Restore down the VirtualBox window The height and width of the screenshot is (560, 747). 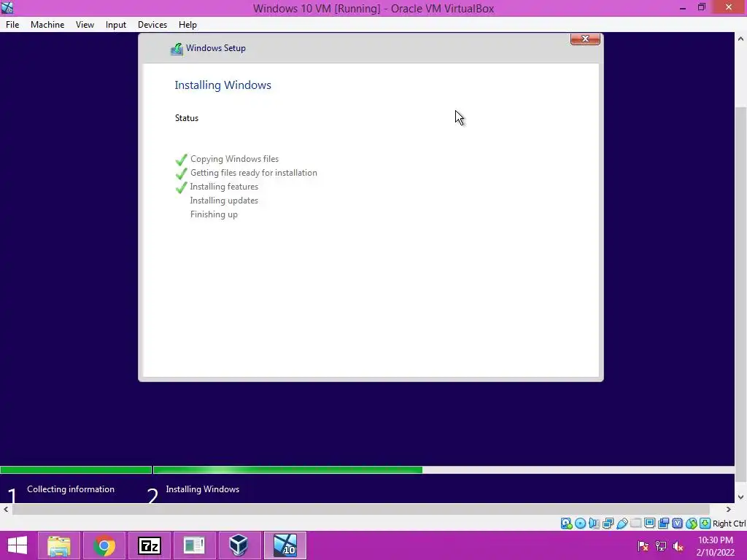702,7
